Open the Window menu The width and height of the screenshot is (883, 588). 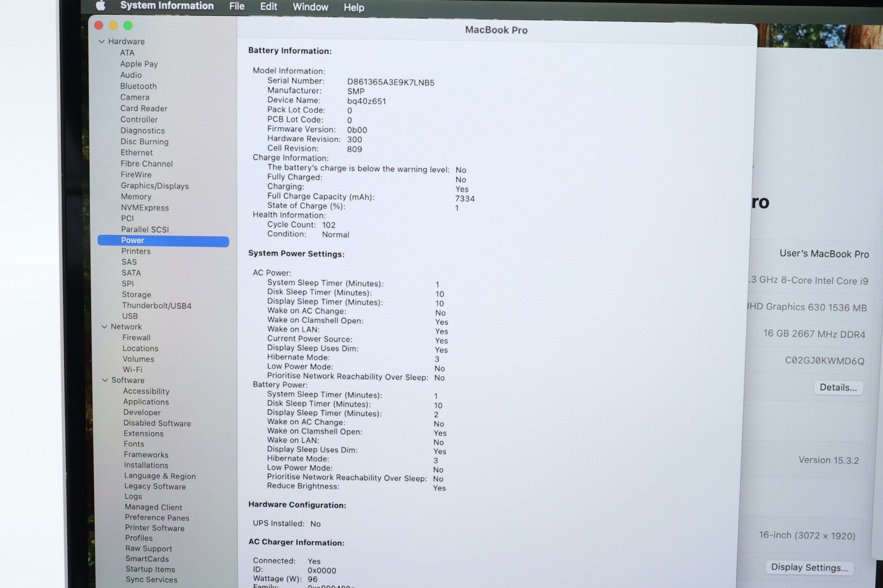tap(310, 7)
